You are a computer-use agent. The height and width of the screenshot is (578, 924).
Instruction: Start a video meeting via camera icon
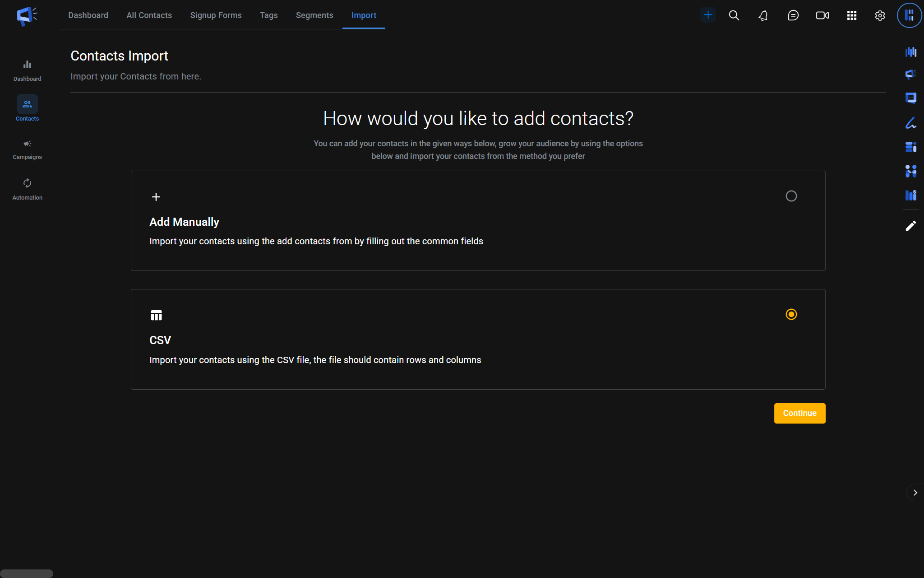822,15
